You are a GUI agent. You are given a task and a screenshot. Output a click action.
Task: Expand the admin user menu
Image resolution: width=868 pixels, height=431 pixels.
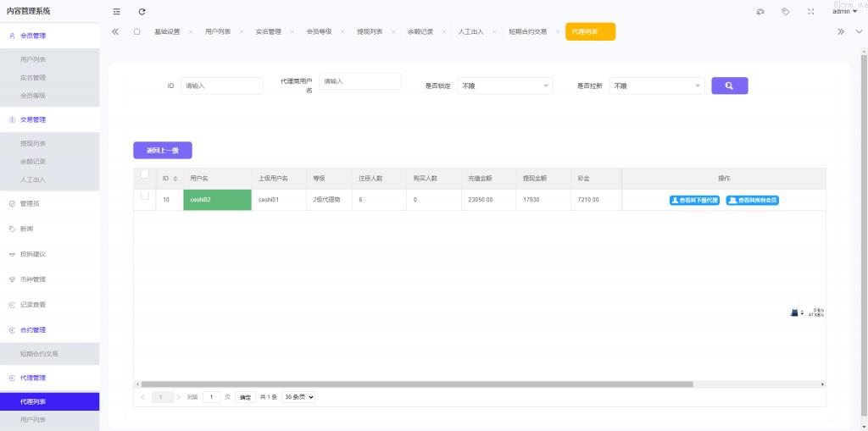(844, 11)
